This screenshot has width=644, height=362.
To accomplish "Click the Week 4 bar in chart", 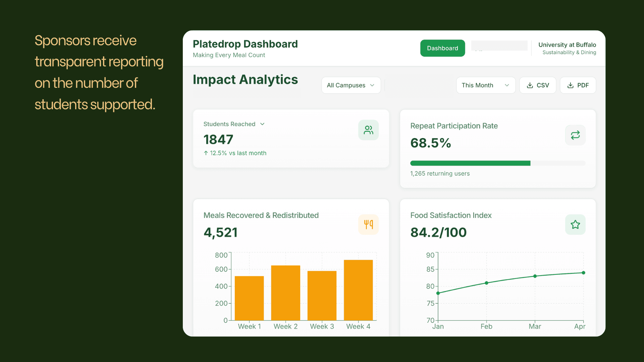I will [358, 290].
